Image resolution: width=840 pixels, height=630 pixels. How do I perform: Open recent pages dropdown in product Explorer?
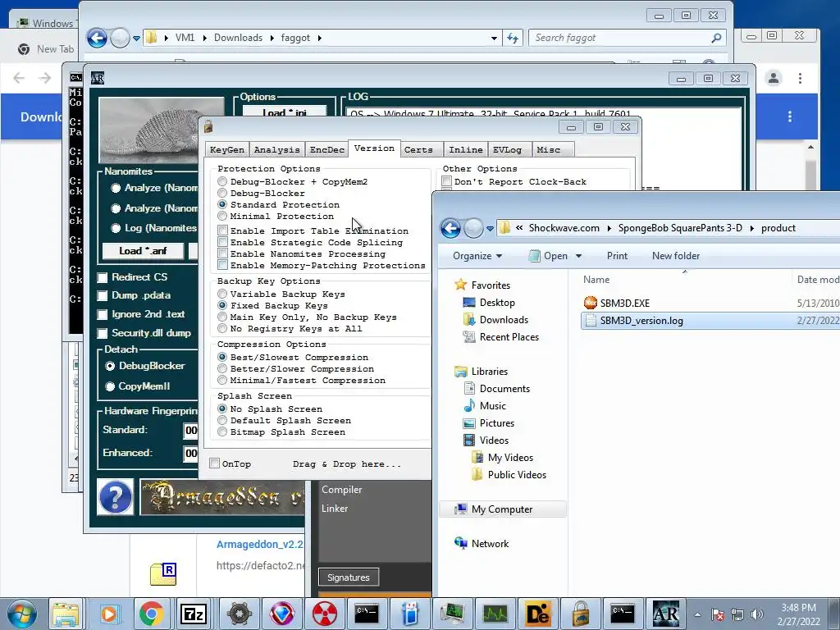click(x=490, y=229)
